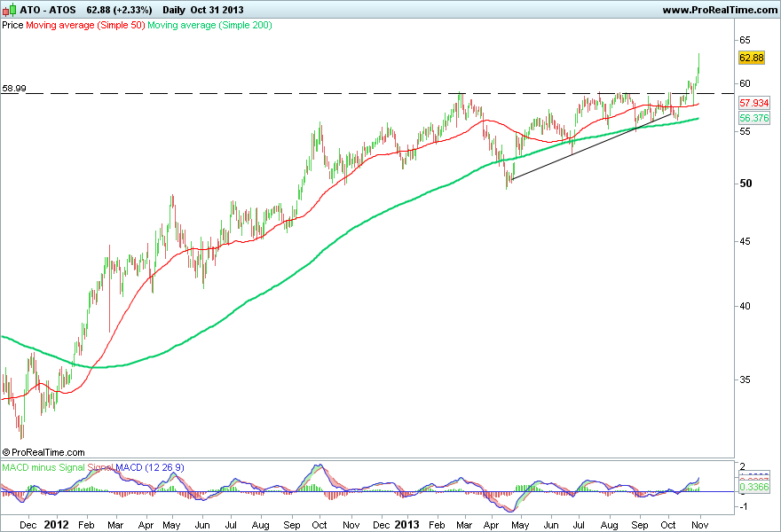This screenshot has width=781, height=532.
Task: Click the Aug label in the 2012 section
Action: tap(261, 525)
